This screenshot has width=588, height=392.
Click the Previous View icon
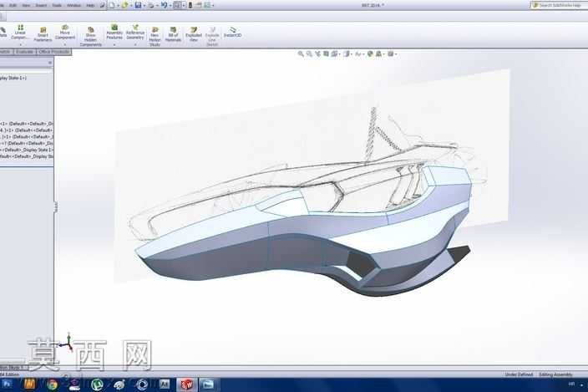317,54
